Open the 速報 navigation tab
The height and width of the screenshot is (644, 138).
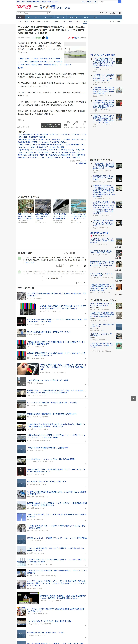pos(28,17)
